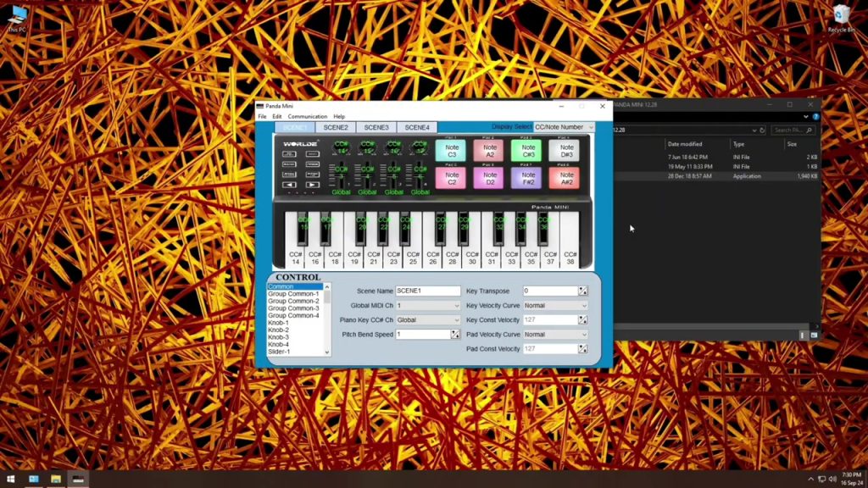Open the Windows Start menu
868x488 pixels.
click(10, 480)
